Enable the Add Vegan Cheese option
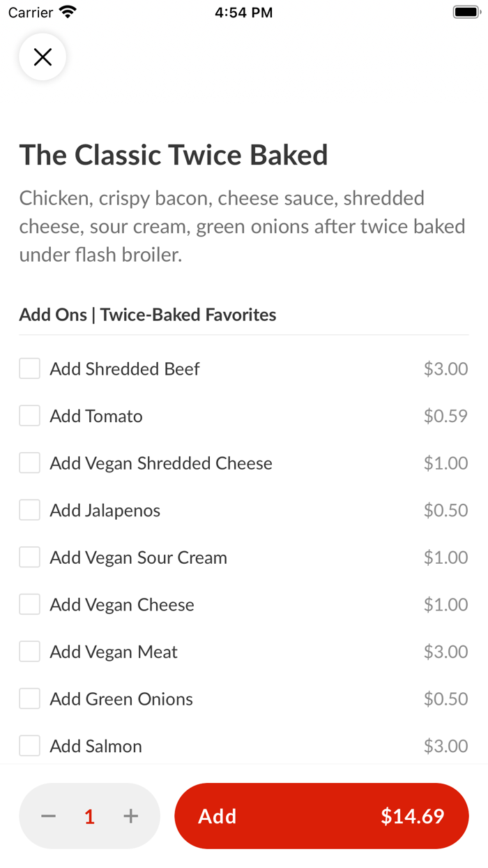Screen dimensions: 488x868 coord(29,604)
